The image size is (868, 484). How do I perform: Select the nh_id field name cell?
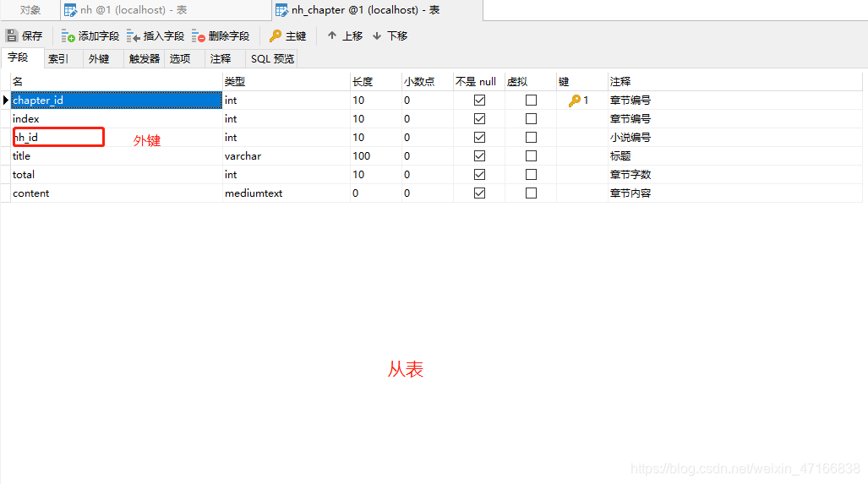(x=117, y=137)
